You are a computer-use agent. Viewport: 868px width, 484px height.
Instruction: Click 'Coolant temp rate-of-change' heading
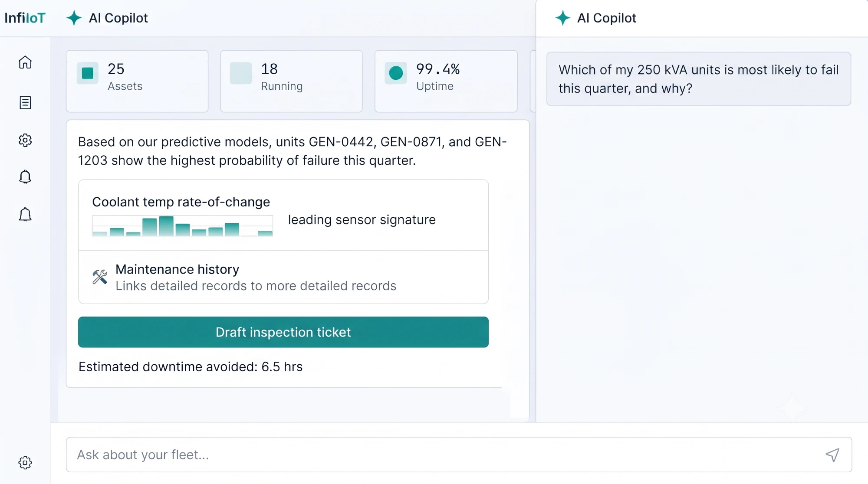click(181, 202)
